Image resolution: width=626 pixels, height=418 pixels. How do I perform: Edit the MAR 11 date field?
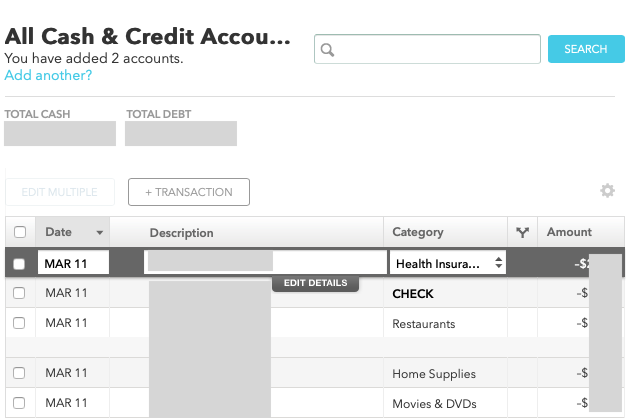pyautogui.click(x=72, y=264)
